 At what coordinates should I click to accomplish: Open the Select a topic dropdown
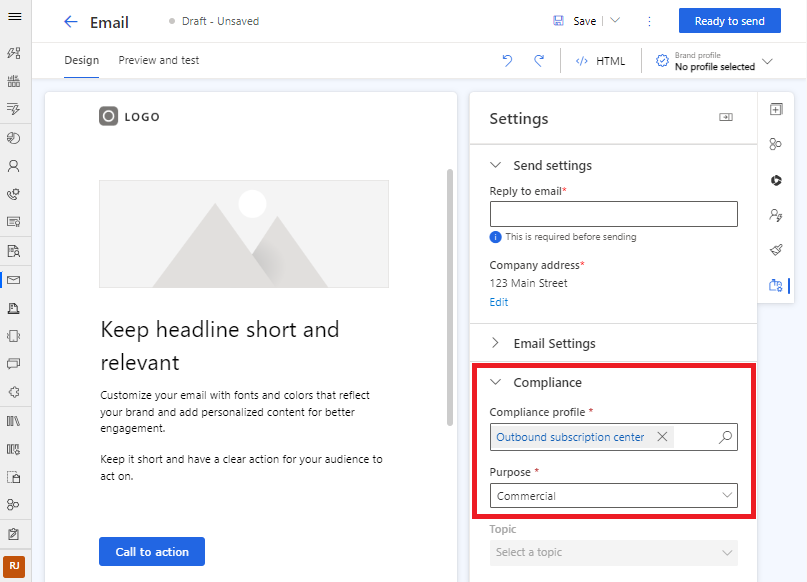point(613,552)
